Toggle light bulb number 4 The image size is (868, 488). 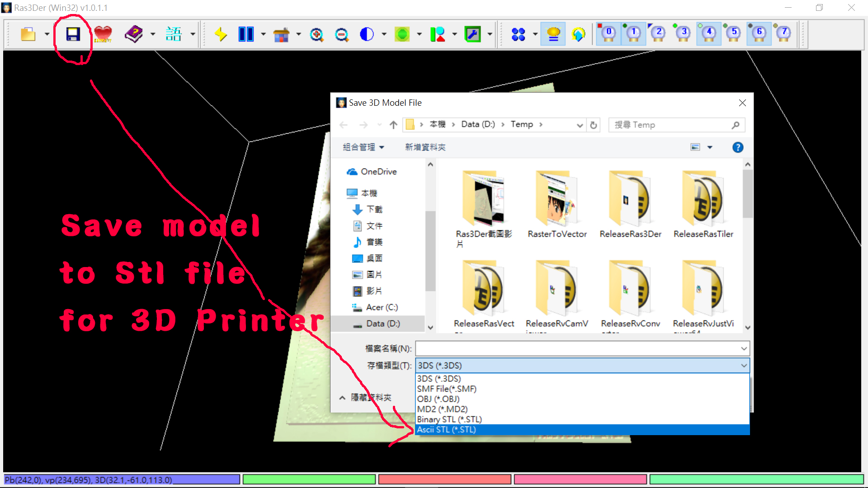[x=708, y=33]
